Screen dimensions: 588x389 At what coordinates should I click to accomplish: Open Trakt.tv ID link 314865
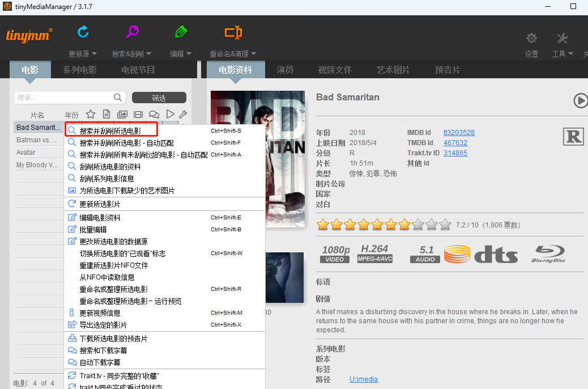455,153
